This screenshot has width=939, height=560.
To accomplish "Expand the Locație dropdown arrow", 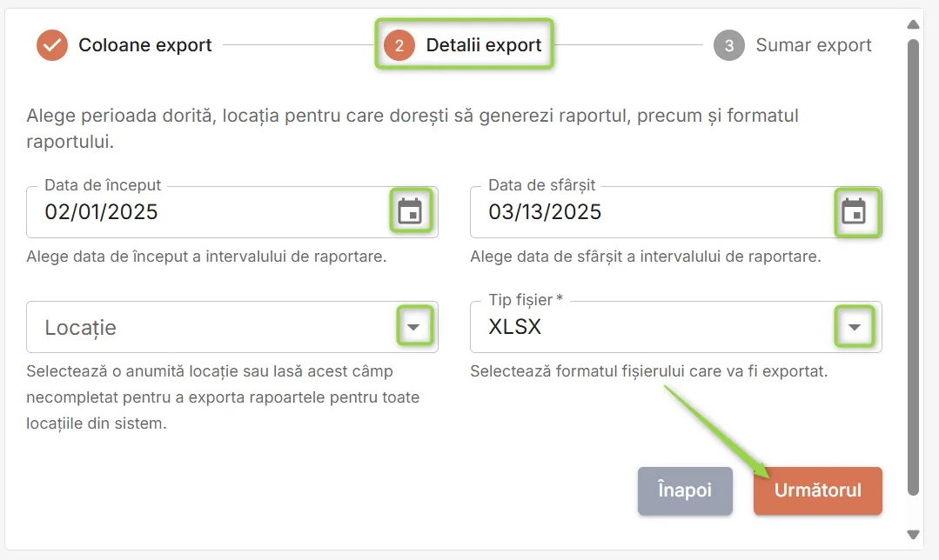I will click(x=413, y=327).
